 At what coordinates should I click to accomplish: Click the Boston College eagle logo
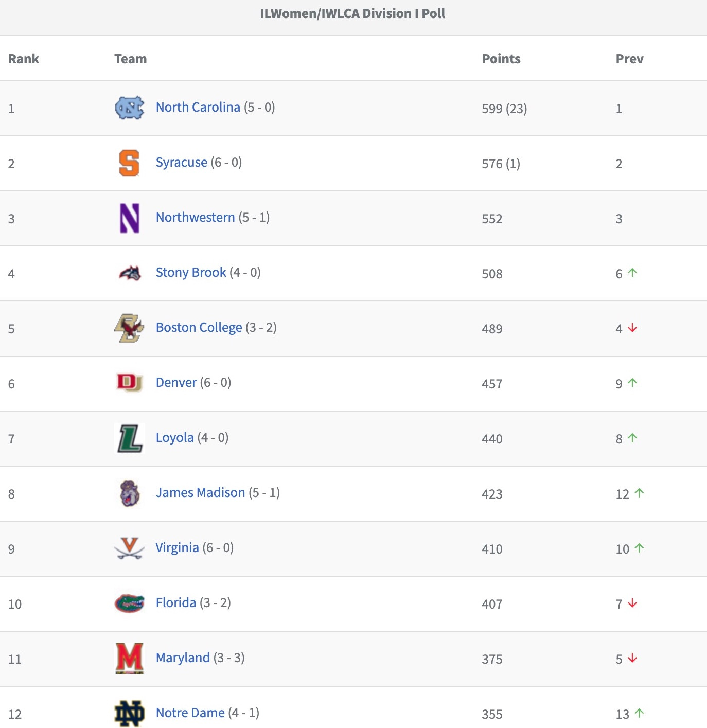129,328
